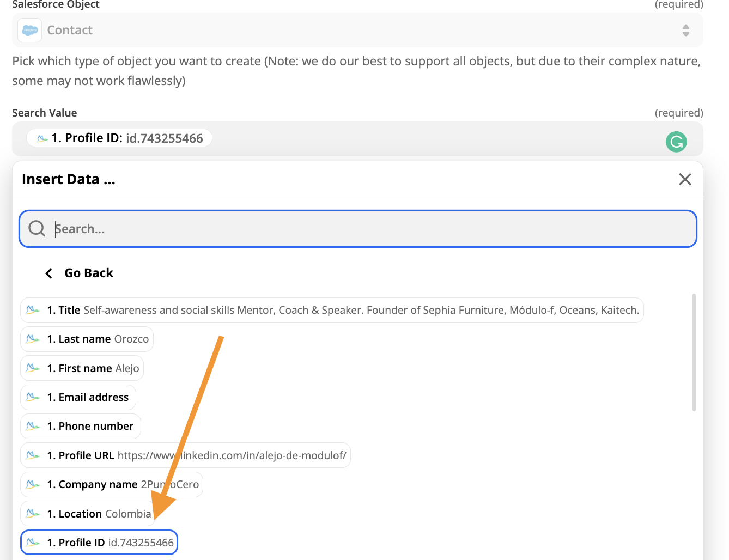729x560 pixels.
Task: Click the magnifier icon in search box
Action: 37,228
